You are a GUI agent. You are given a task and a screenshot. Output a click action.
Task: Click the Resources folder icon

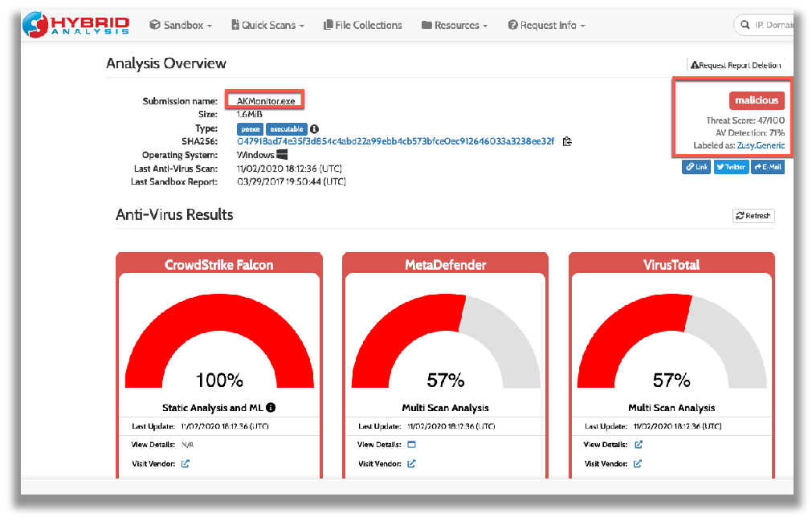pos(426,25)
